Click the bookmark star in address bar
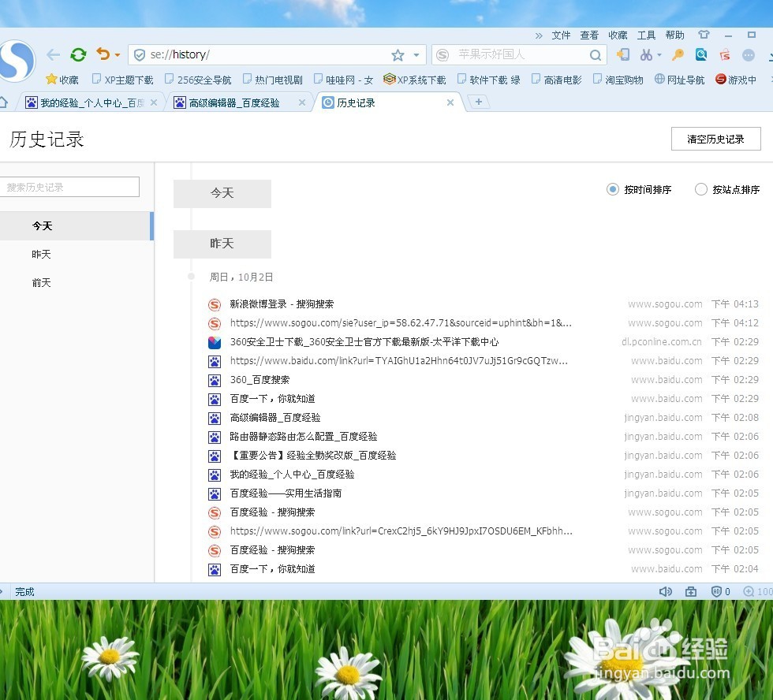 398,54
